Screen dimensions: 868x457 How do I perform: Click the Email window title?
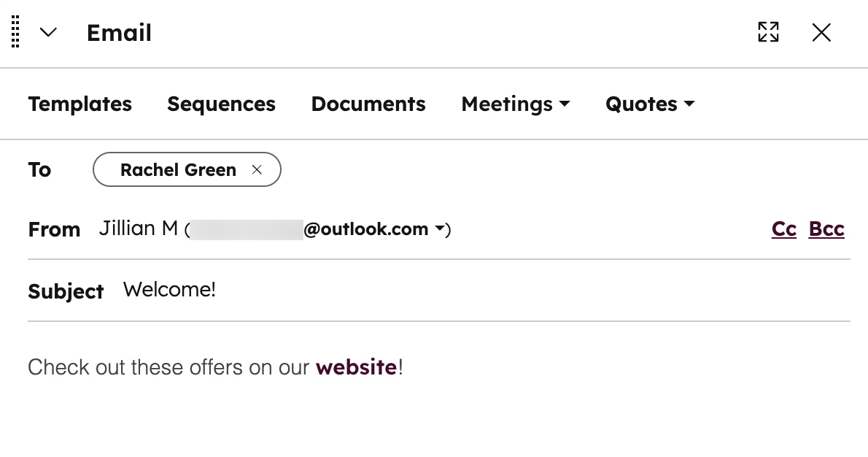click(x=119, y=32)
